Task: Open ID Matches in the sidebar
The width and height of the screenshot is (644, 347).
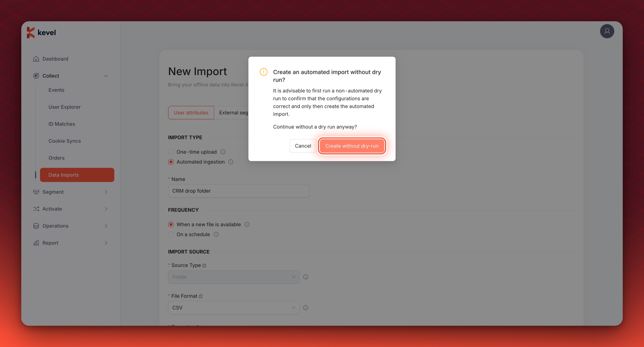Action: [62, 124]
